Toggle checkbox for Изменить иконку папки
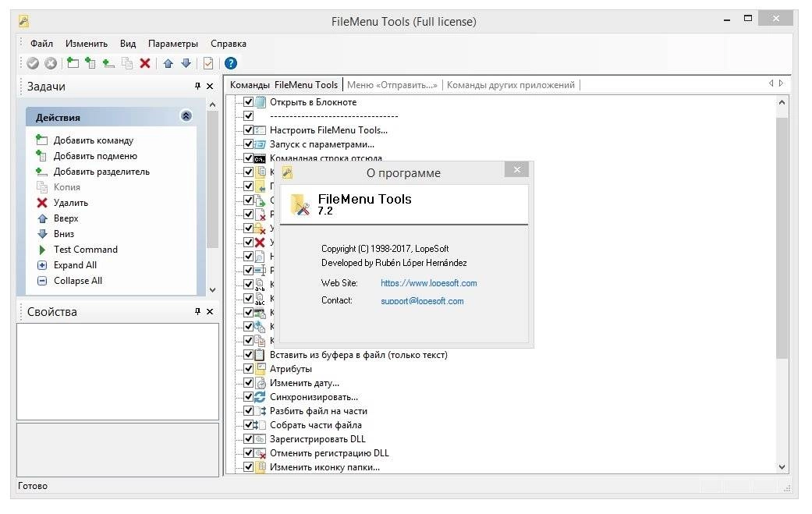812x514 pixels. click(x=248, y=467)
